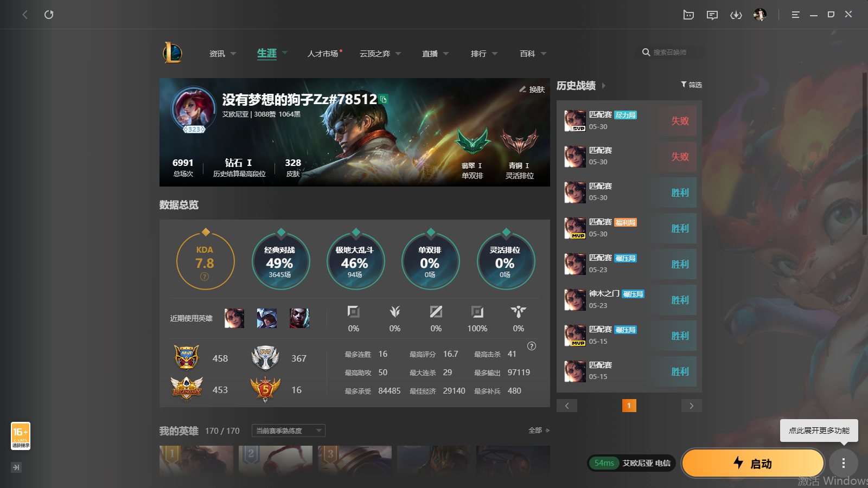Expand the 历史战绩 arrow
Image resolution: width=868 pixels, height=488 pixels.
603,86
